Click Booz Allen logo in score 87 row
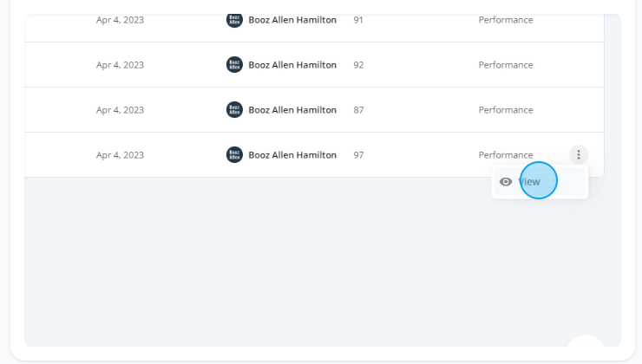 [234, 109]
